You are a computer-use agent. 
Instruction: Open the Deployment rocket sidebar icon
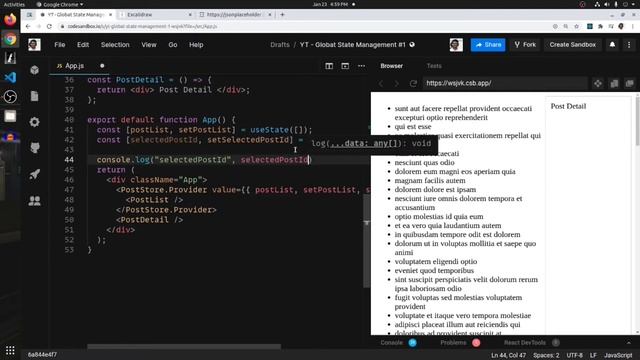coord(35,174)
